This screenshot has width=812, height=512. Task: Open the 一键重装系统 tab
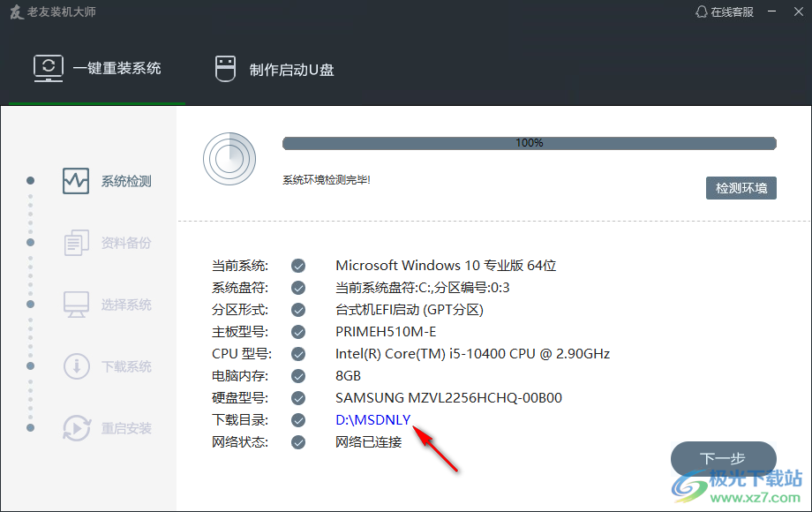97,68
